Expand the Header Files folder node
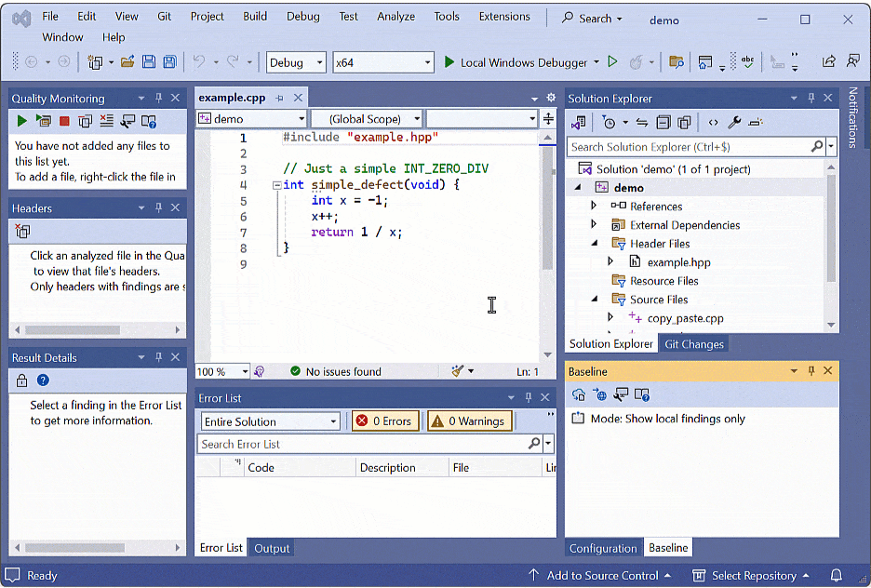 pos(594,244)
